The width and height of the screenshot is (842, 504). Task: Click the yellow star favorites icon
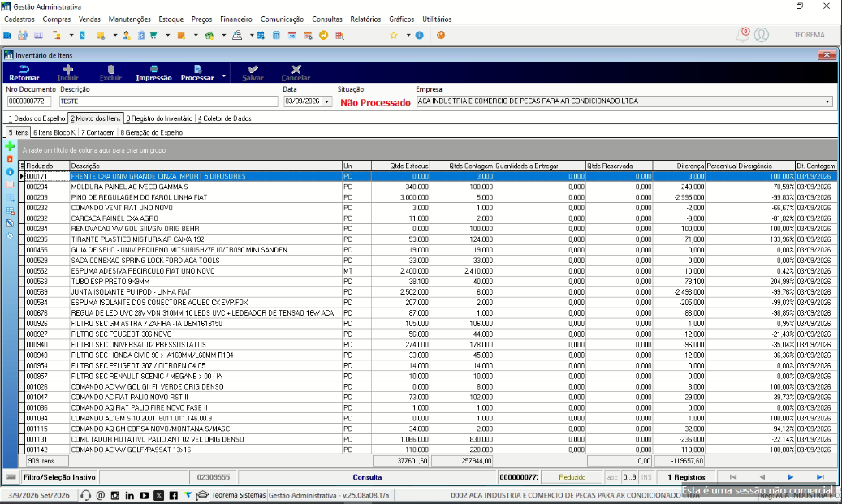(x=394, y=36)
